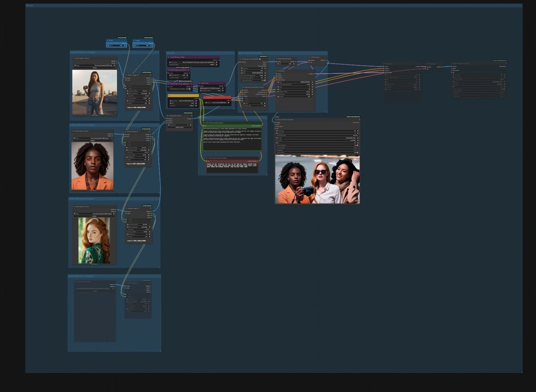Click the collapse dot on Width node

point(108,40)
